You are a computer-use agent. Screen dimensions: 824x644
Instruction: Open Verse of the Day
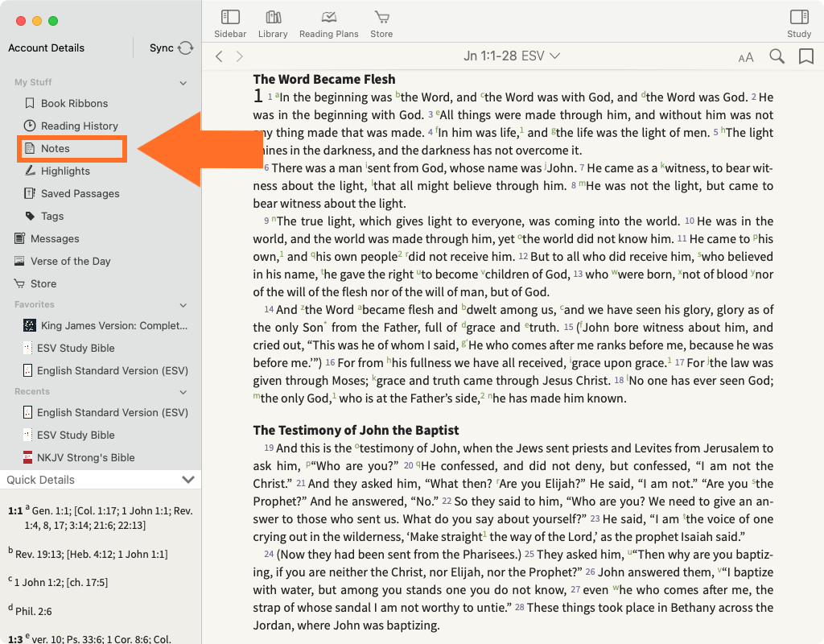click(x=71, y=262)
